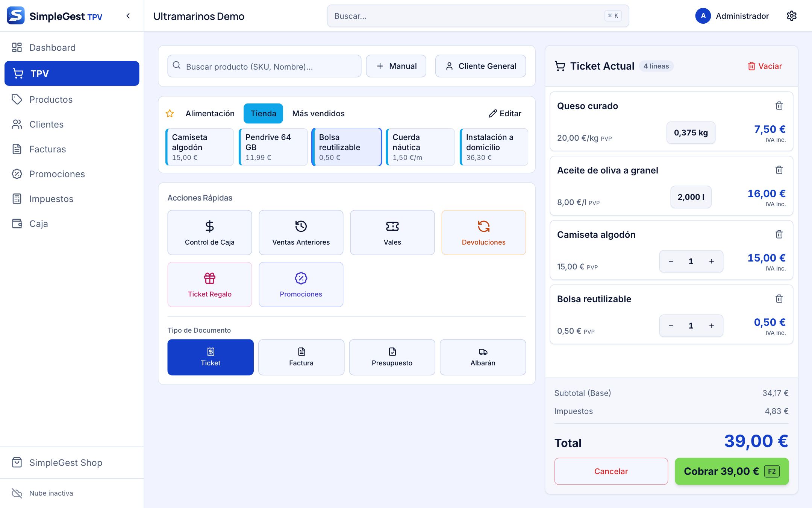Increase Bolsa reutilizable quantity
This screenshot has height=508, width=812.
point(712,325)
